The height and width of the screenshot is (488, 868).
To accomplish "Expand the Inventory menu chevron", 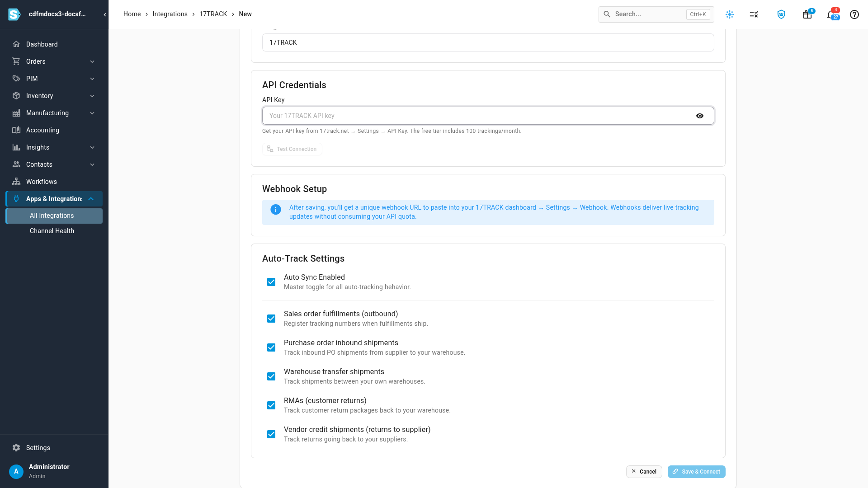I will pos(92,96).
